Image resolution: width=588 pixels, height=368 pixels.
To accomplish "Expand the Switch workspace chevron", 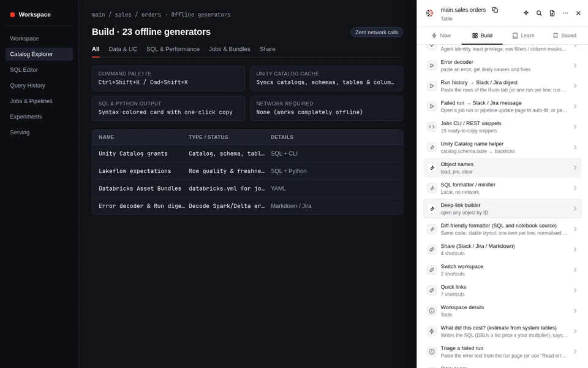I will pyautogui.click(x=575, y=270).
